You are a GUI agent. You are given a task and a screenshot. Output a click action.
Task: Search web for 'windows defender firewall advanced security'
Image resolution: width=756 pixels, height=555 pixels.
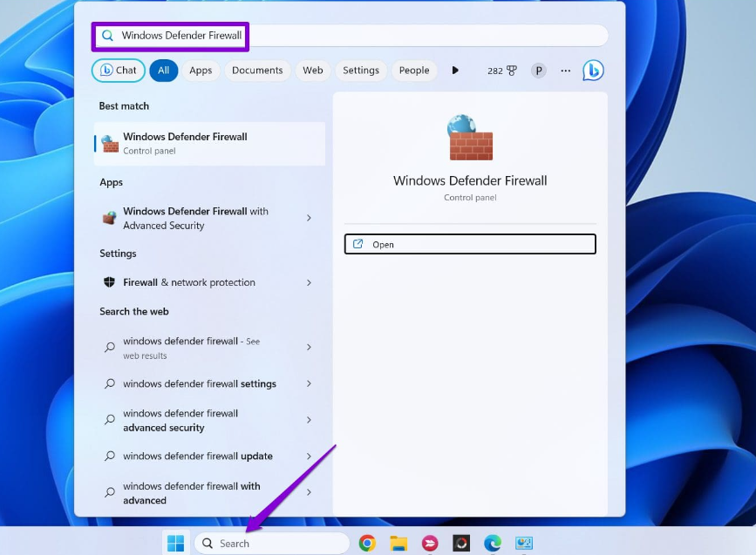pyautogui.click(x=210, y=420)
